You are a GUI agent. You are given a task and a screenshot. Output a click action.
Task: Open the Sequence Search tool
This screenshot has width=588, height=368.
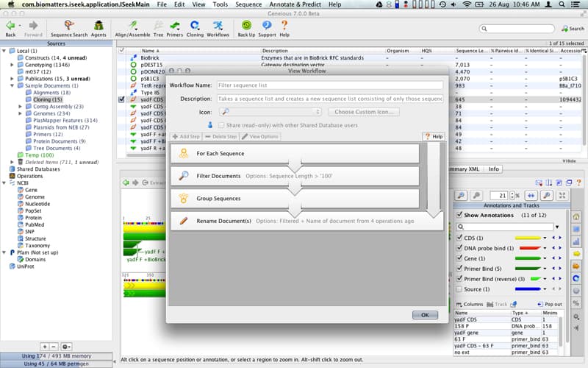pyautogui.click(x=69, y=29)
